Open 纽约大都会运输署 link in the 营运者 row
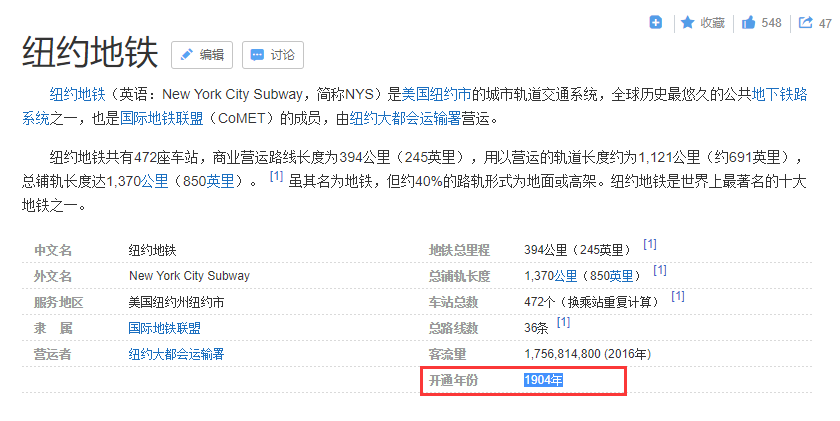This screenshot has width=840, height=421. (176, 354)
